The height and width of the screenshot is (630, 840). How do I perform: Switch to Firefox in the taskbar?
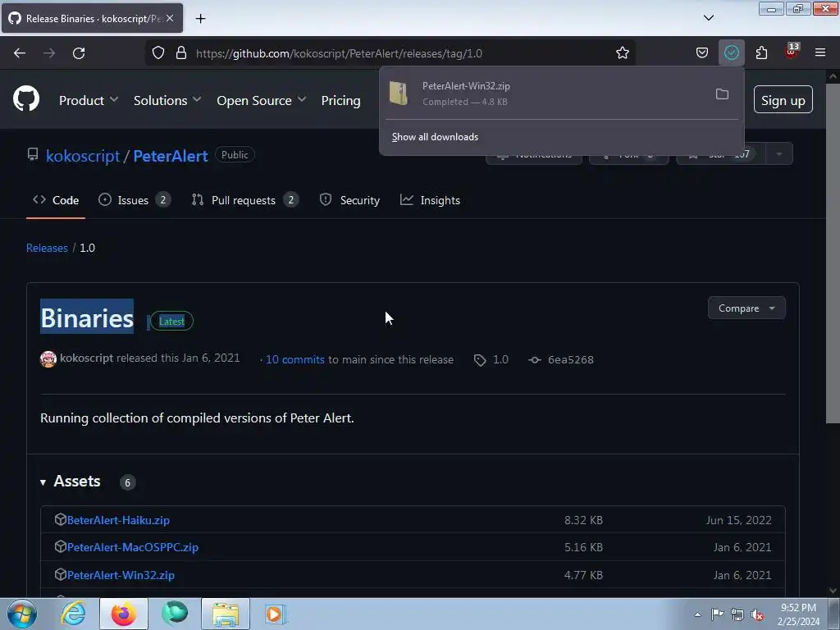(x=124, y=614)
